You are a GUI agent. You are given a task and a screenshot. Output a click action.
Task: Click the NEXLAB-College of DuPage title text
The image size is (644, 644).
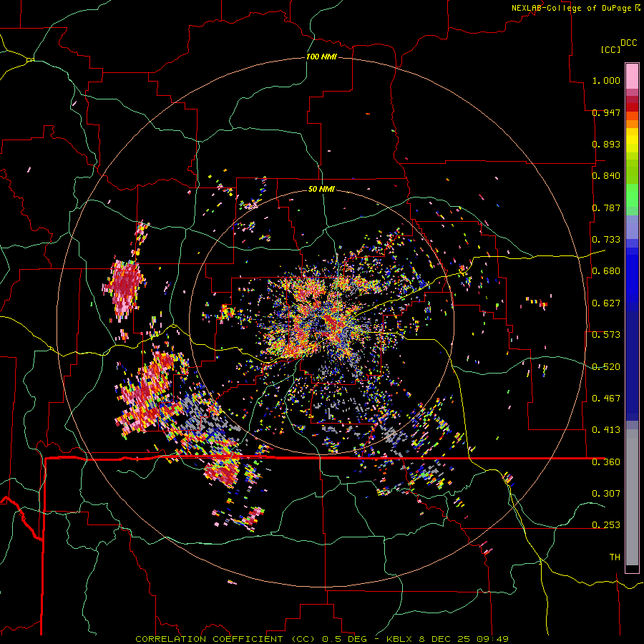[x=572, y=8]
